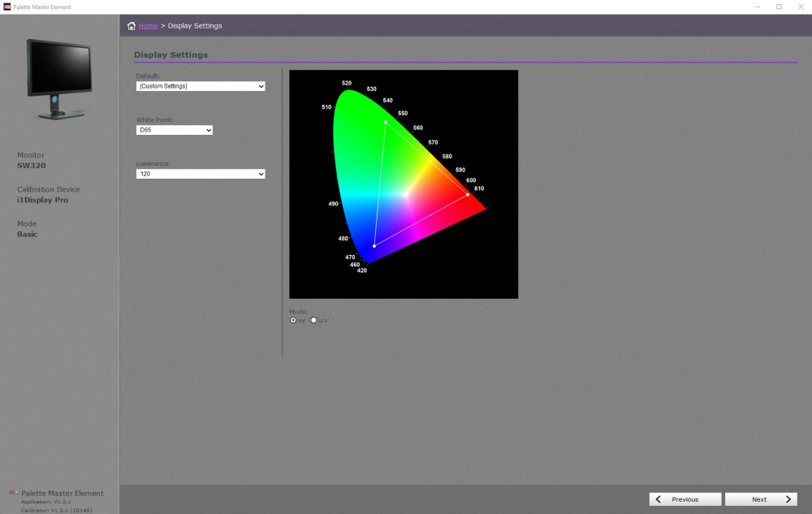This screenshot has height=514, width=812.
Task: Click the white point marker in chromaticity diagram
Action: [x=405, y=195]
